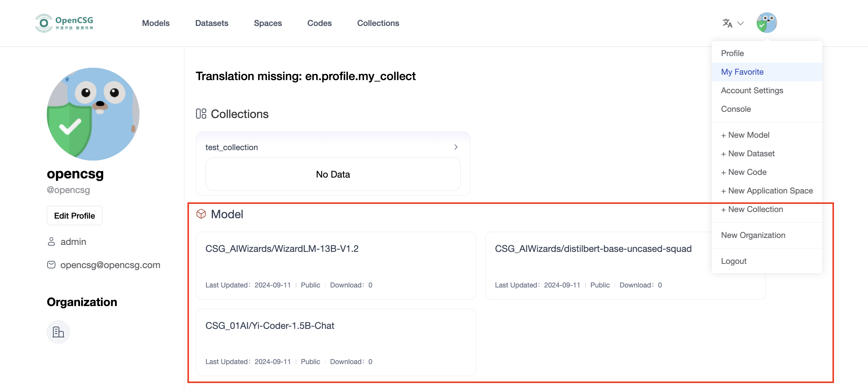Click the organization building icon
The height and width of the screenshot is (390, 868).
tap(58, 332)
